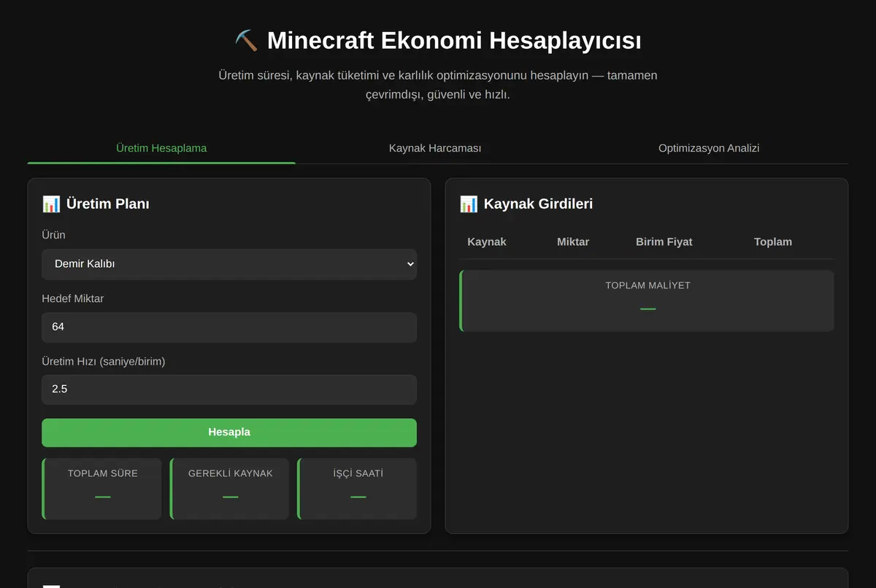This screenshot has height=588, width=876.
Task: Click the Kaynak column header
Action: click(x=487, y=241)
